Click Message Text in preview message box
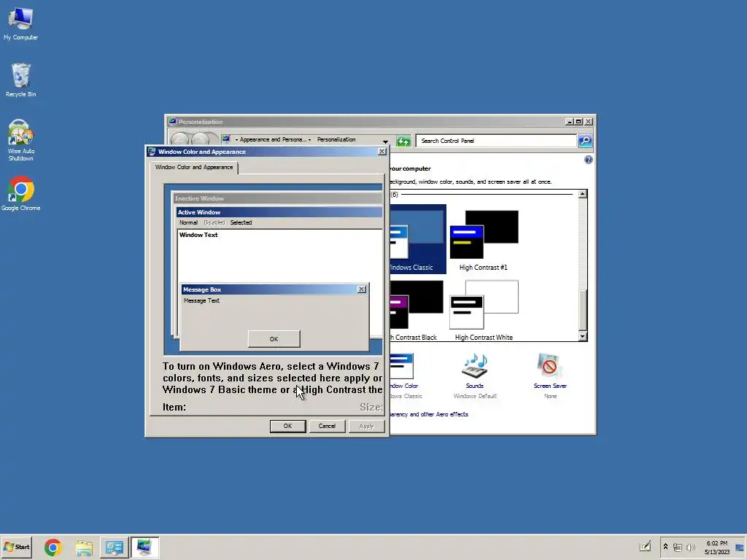Screen dimensions: 747x560 pos(201,300)
